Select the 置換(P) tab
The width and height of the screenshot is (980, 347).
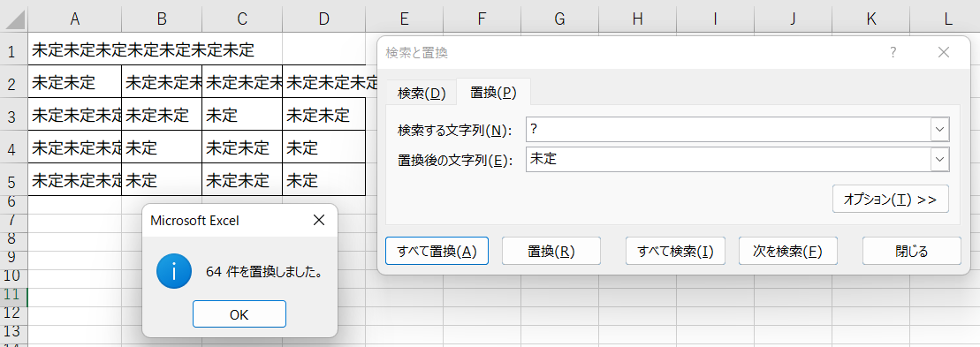click(x=493, y=93)
